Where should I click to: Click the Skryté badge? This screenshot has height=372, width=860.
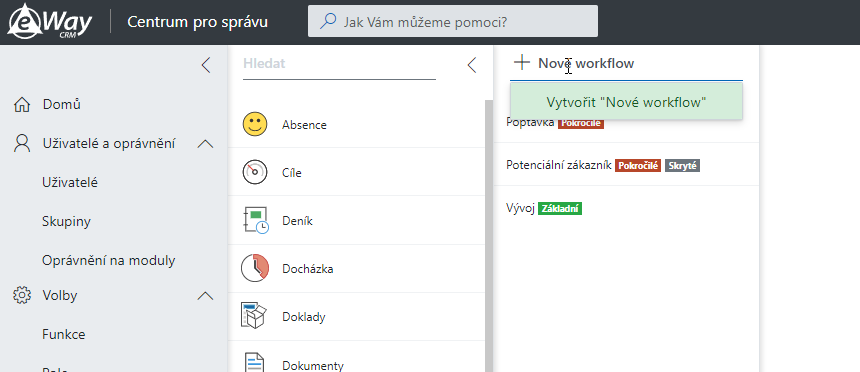[x=682, y=165]
